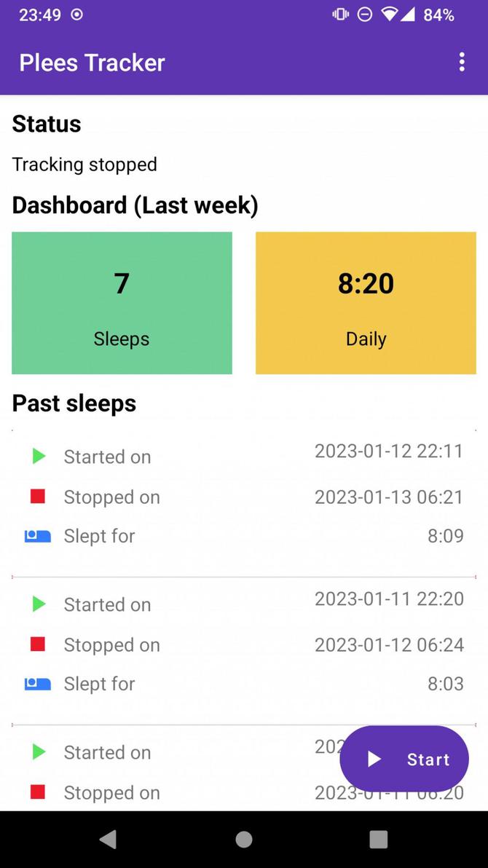Select the yellow Daily card showing 8:20

tap(366, 303)
